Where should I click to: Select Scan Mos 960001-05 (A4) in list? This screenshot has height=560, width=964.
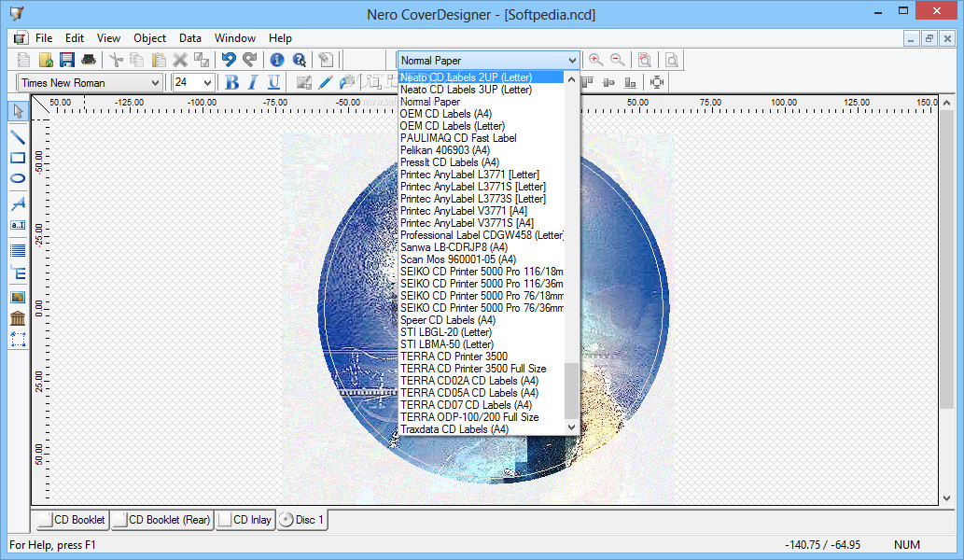click(x=481, y=259)
